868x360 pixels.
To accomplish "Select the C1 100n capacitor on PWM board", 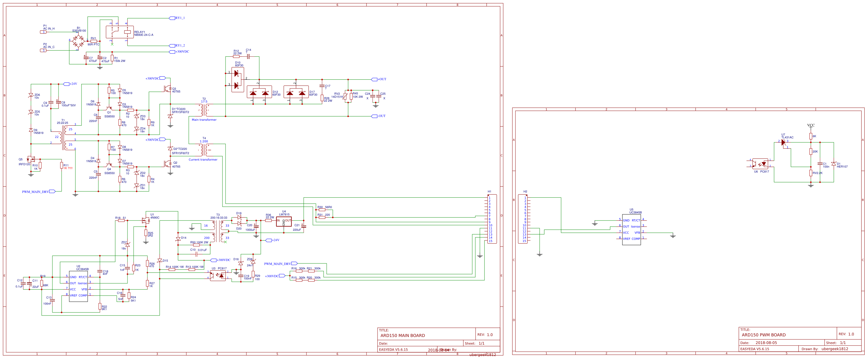I will 820,164.
